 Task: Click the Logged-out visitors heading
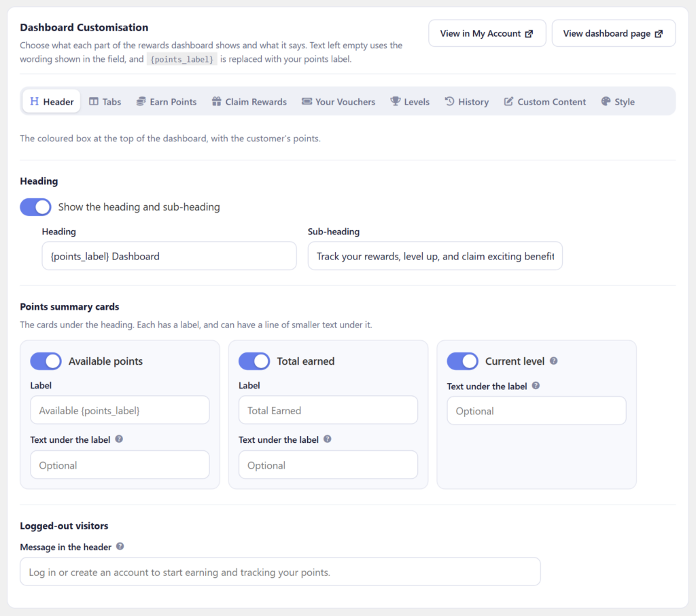[64, 526]
